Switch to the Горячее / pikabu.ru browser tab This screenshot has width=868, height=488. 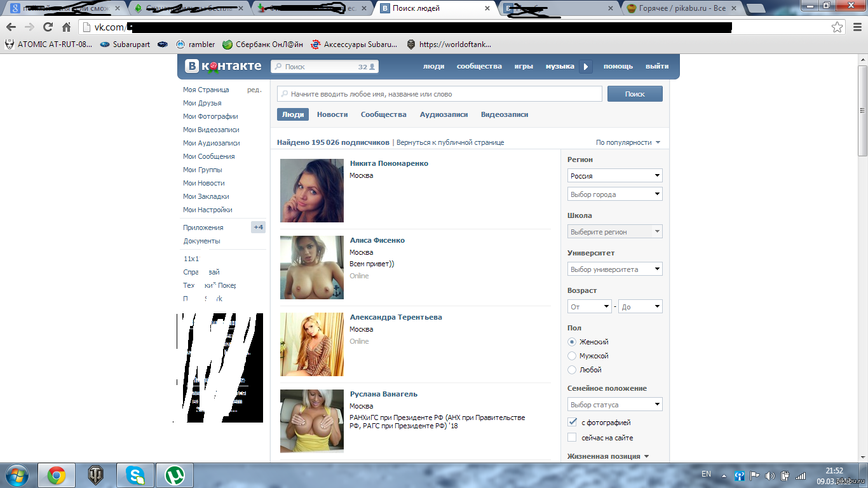pos(681,8)
